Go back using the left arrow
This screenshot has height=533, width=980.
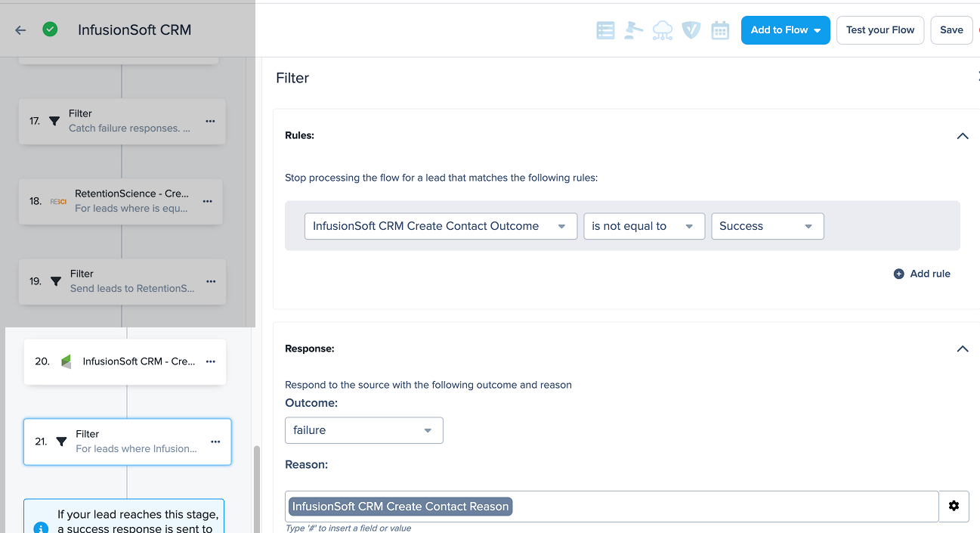click(x=20, y=30)
